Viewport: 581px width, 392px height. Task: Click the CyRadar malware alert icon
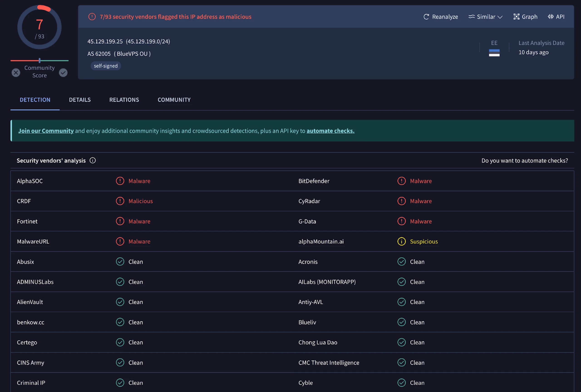pos(401,201)
